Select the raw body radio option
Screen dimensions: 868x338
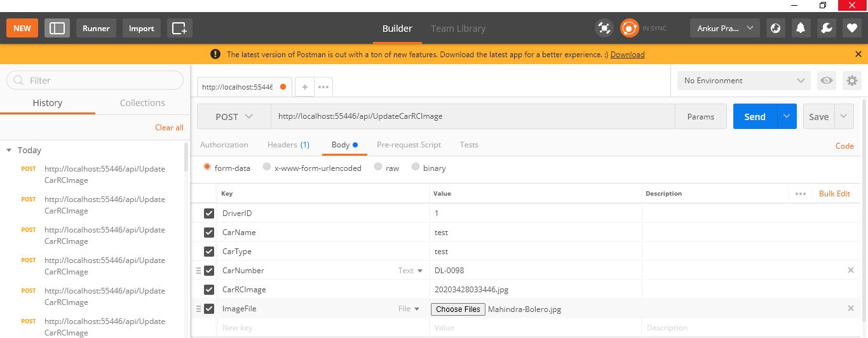click(x=378, y=167)
